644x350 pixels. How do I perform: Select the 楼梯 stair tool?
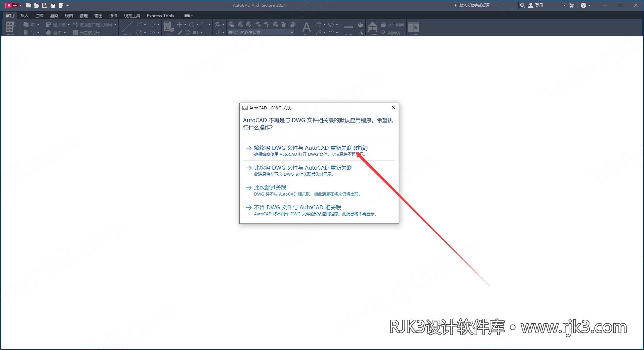(54, 33)
